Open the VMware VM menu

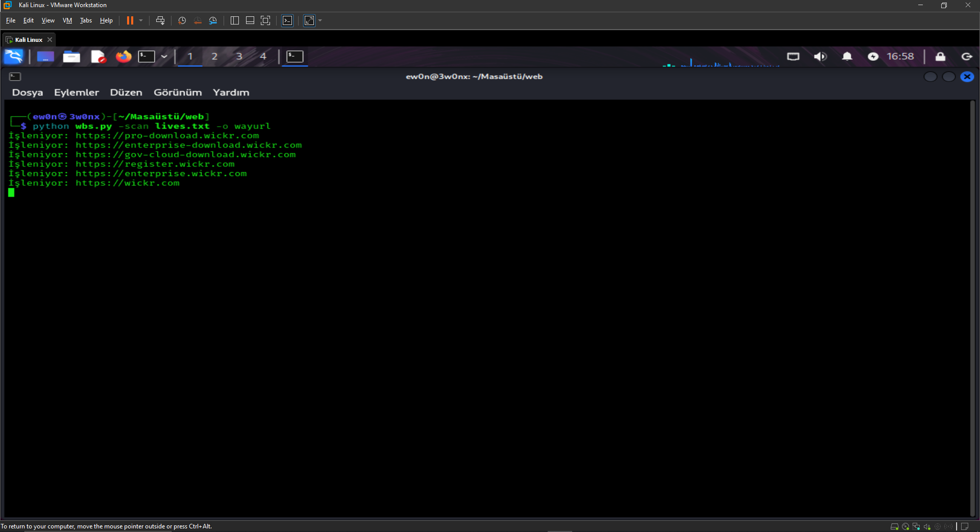pos(67,20)
